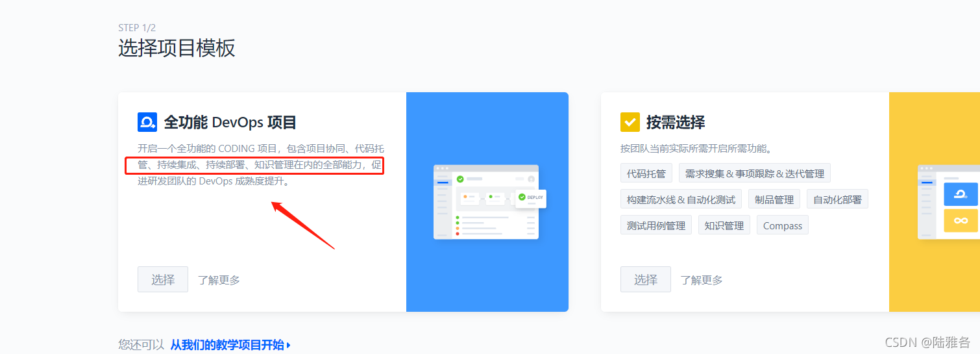Select the 需求搜集＆事项跟踪＆迭代管理 tag
980x354 pixels.
coord(755,173)
